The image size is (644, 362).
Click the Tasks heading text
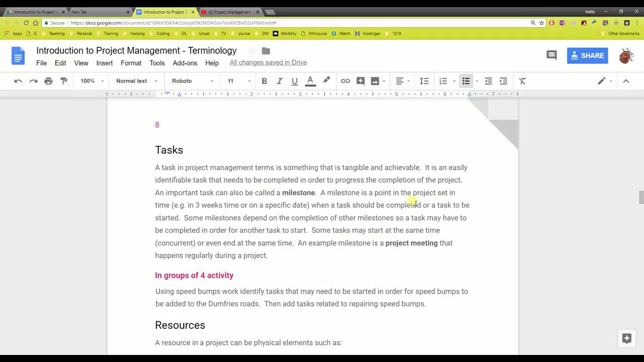click(x=169, y=150)
